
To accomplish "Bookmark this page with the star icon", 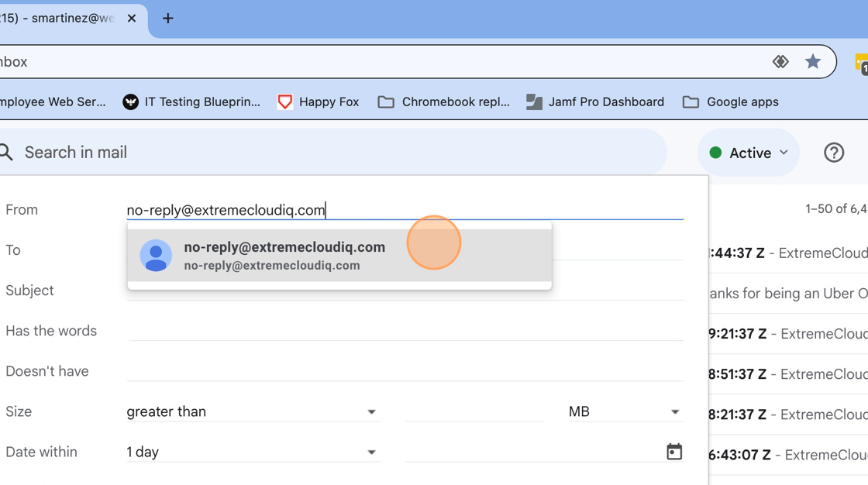I will (x=813, y=61).
